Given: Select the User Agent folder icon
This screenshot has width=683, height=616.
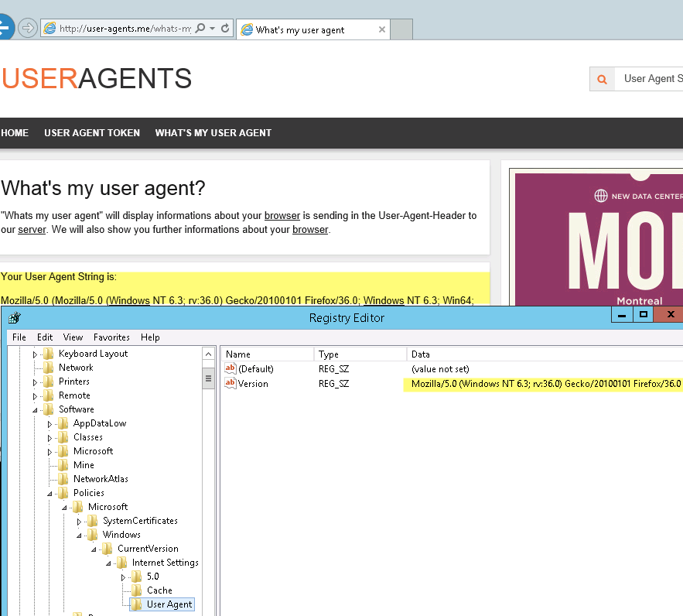Looking at the screenshot, I should click(136, 604).
